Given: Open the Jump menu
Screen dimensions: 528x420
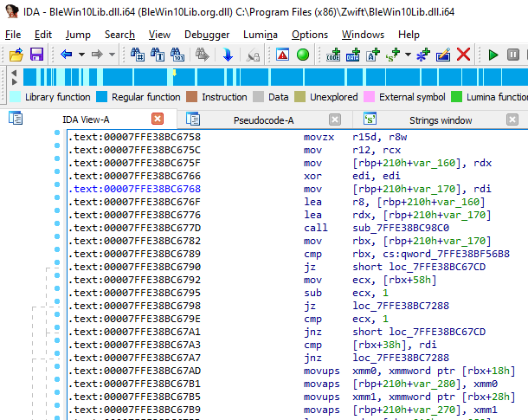Looking at the screenshot, I should click(78, 35).
